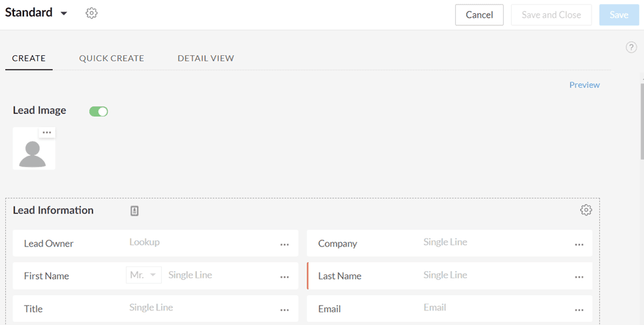The height and width of the screenshot is (325, 644).
Task: Turn off the Lead Image toggle
Action: click(98, 111)
